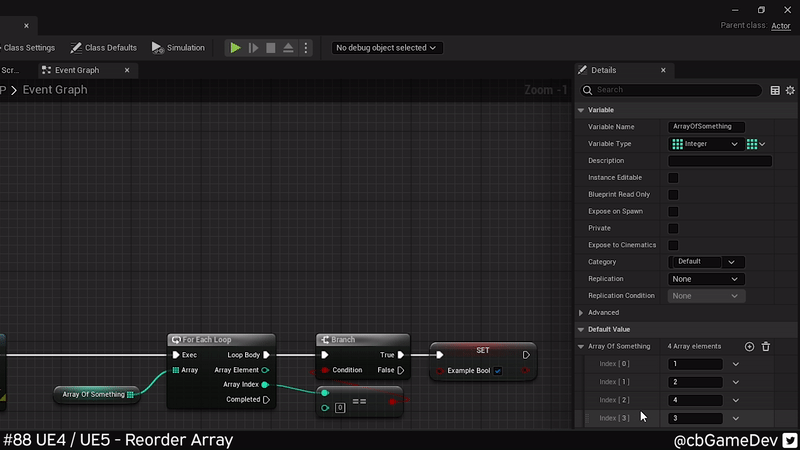Open the Variable Type Integer dropdown
800x450 pixels.
(x=705, y=144)
